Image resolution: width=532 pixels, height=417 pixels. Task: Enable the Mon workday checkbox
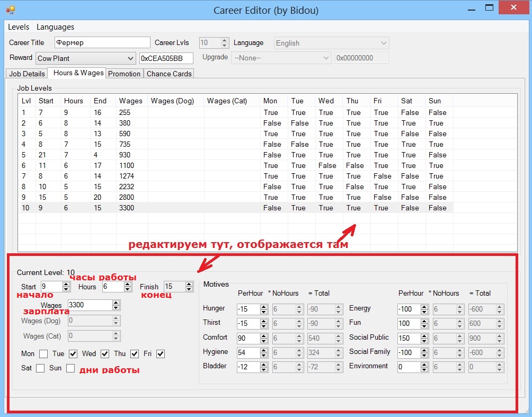43,354
